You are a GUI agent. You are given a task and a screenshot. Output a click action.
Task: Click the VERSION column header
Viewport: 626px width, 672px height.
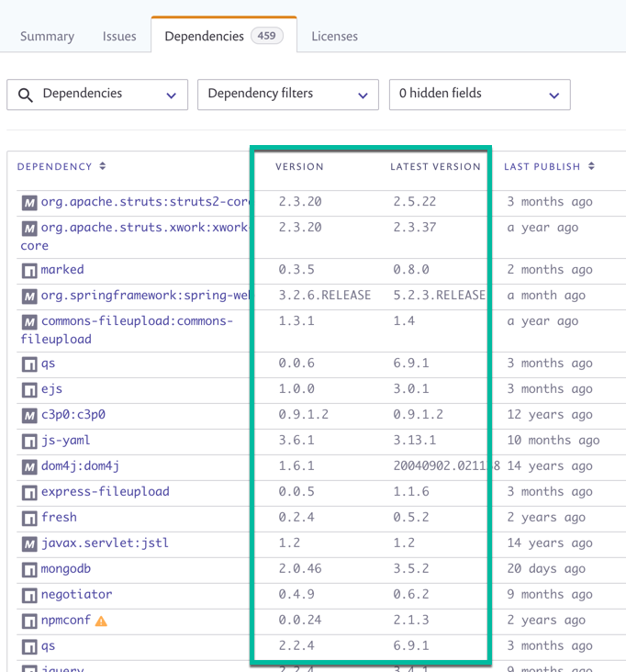pos(299,167)
